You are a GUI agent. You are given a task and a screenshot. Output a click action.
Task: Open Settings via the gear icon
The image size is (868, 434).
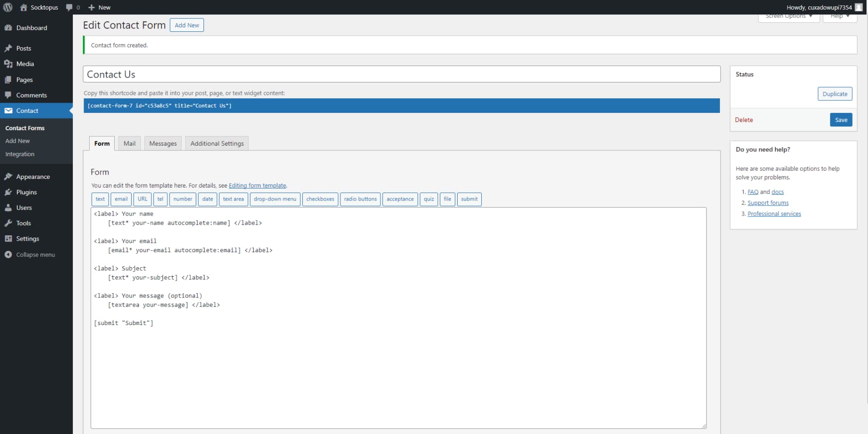tap(9, 238)
